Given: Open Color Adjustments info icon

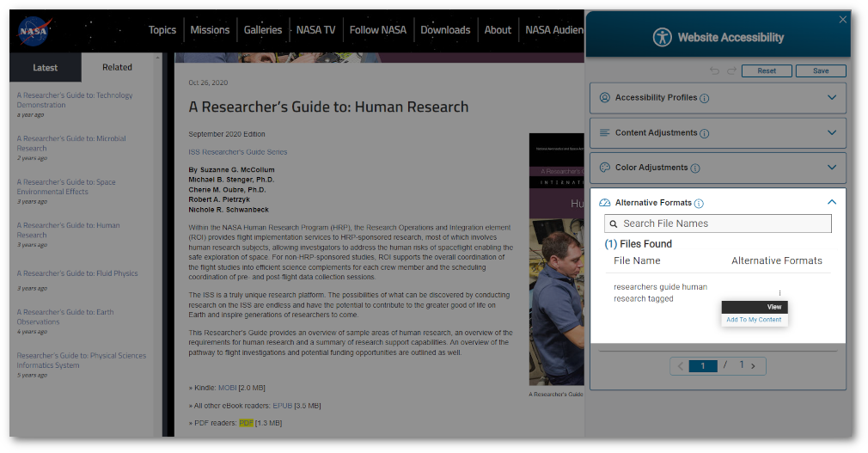Looking at the screenshot, I should tap(695, 168).
